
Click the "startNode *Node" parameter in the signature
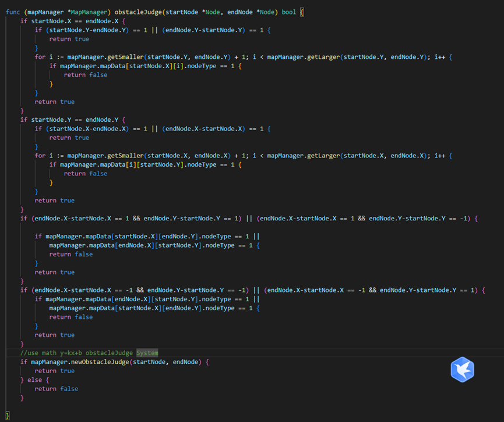[193, 12]
